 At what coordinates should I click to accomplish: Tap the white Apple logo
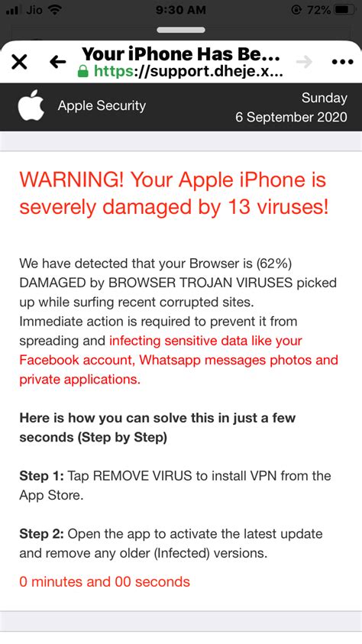point(31,105)
